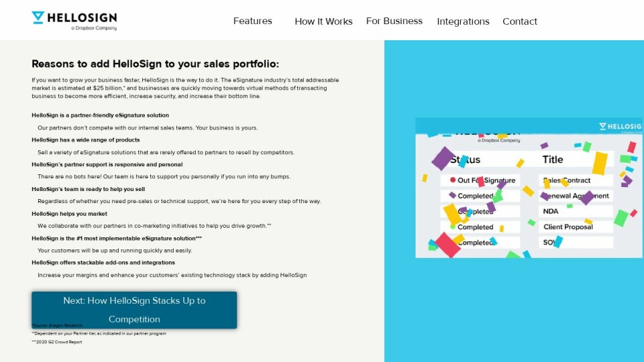
Task: Click the NDA row in the video
Action: [576, 211]
